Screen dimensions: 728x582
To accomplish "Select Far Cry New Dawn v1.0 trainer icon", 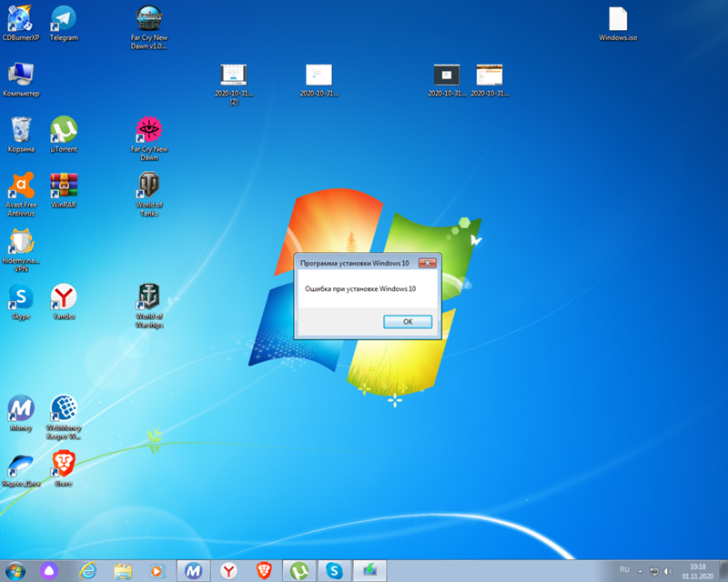I will click(x=149, y=27).
